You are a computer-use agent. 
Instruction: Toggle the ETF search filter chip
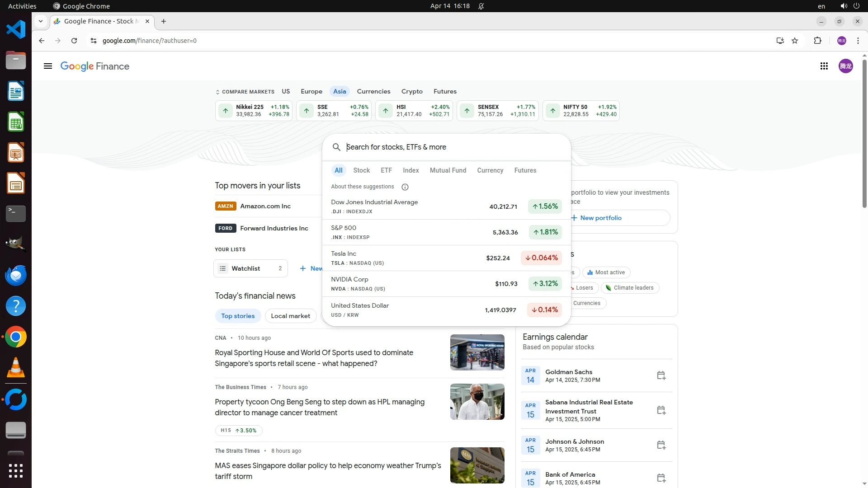point(386,170)
